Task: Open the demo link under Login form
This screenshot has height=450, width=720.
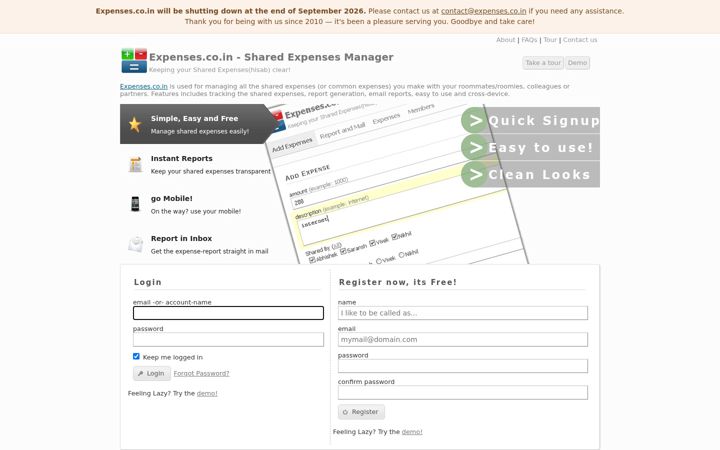Action: (207, 394)
